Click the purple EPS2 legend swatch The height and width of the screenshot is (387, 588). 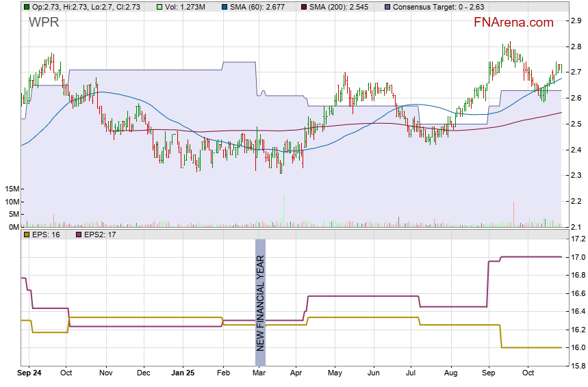[79, 235]
